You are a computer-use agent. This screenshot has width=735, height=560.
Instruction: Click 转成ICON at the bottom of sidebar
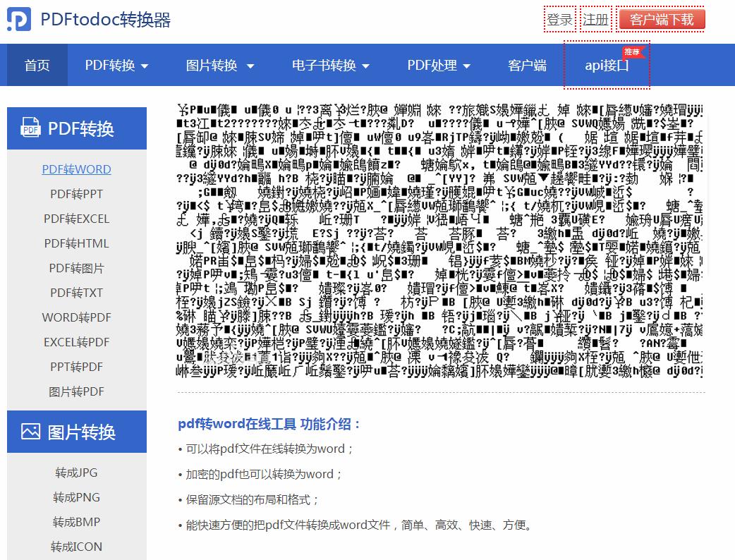point(75,547)
